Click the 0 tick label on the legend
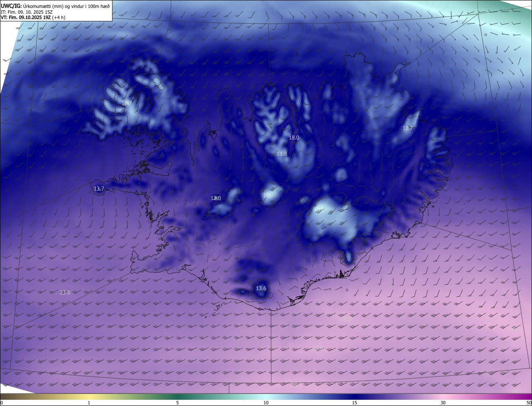 pyautogui.click(x=2, y=403)
